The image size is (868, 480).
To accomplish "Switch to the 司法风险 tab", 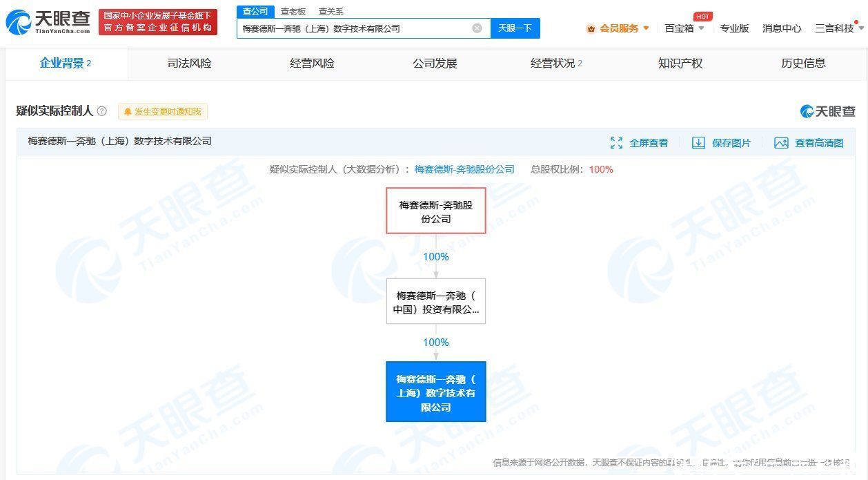I will tap(189, 63).
